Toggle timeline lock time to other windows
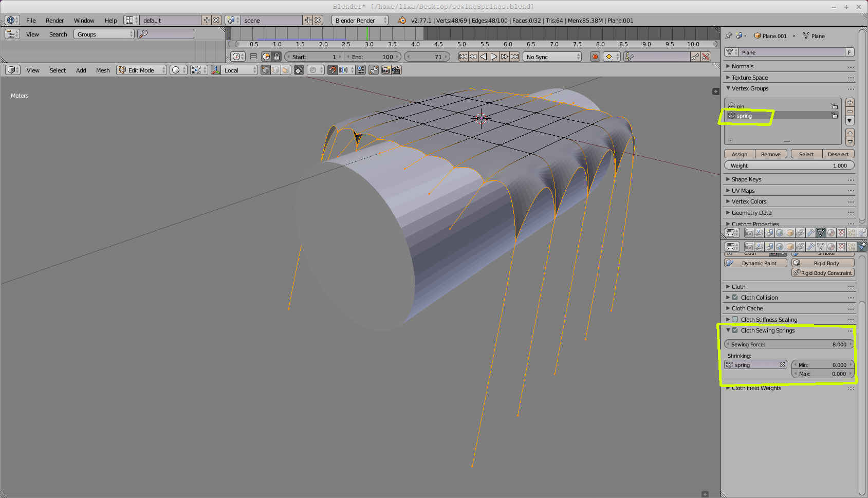Screen dimensions: 868x498 [x=276, y=57]
